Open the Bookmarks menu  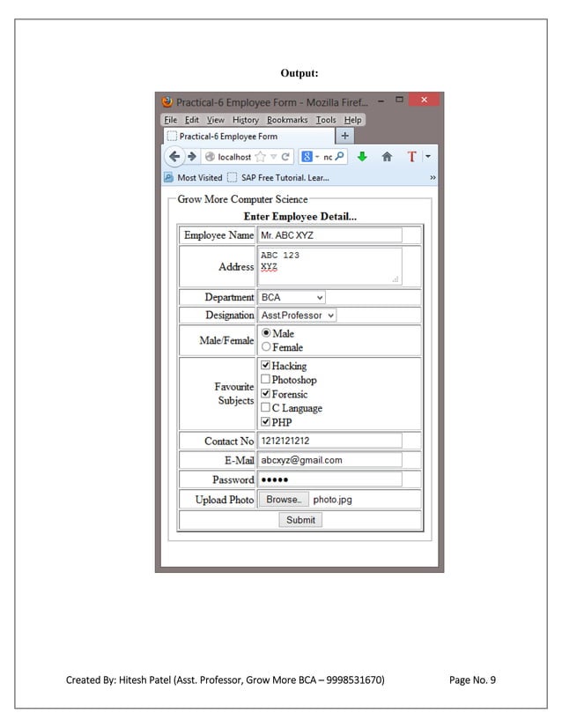287,120
